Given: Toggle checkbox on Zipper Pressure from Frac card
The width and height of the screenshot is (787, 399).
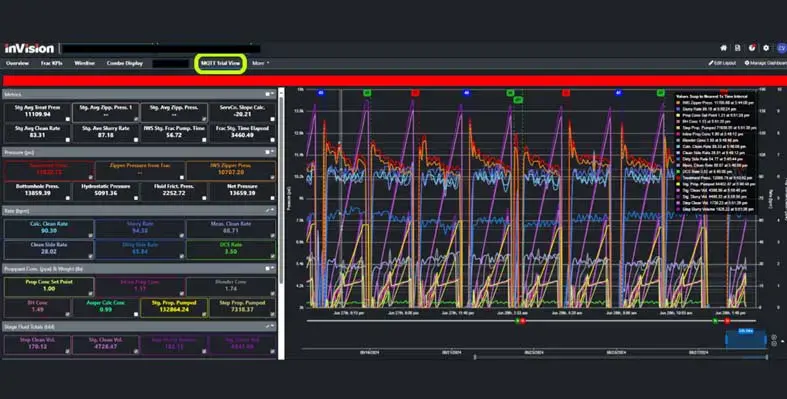Looking at the screenshot, I should click(182, 177).
